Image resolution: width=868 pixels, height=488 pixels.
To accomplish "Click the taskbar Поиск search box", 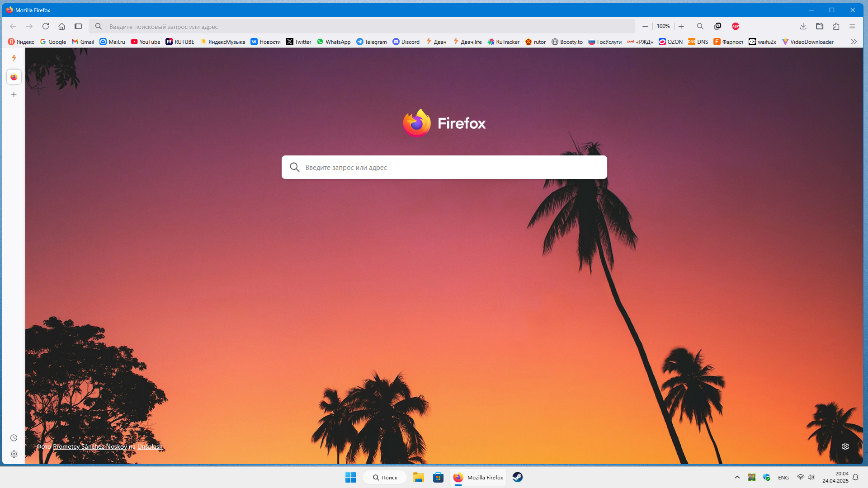I will (x=385, y=477).
